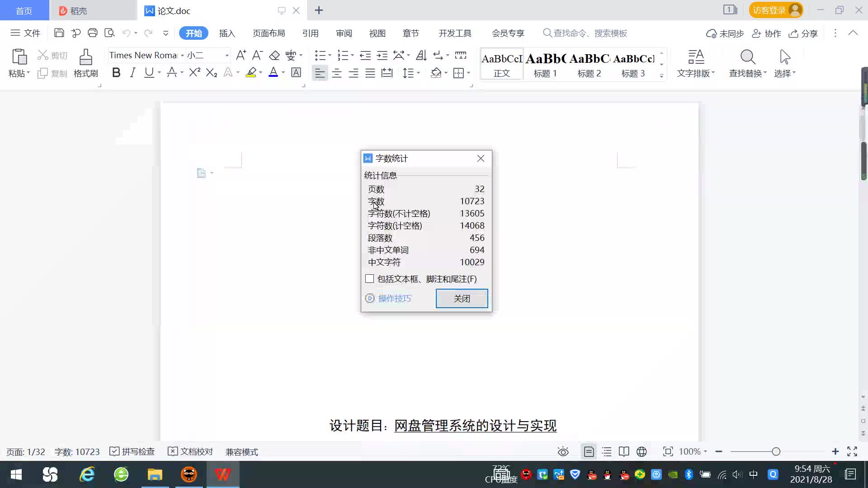Enable include textboxes, footnotes and endnotes checkbox
868x488 pixels.
tap(370, 279)
